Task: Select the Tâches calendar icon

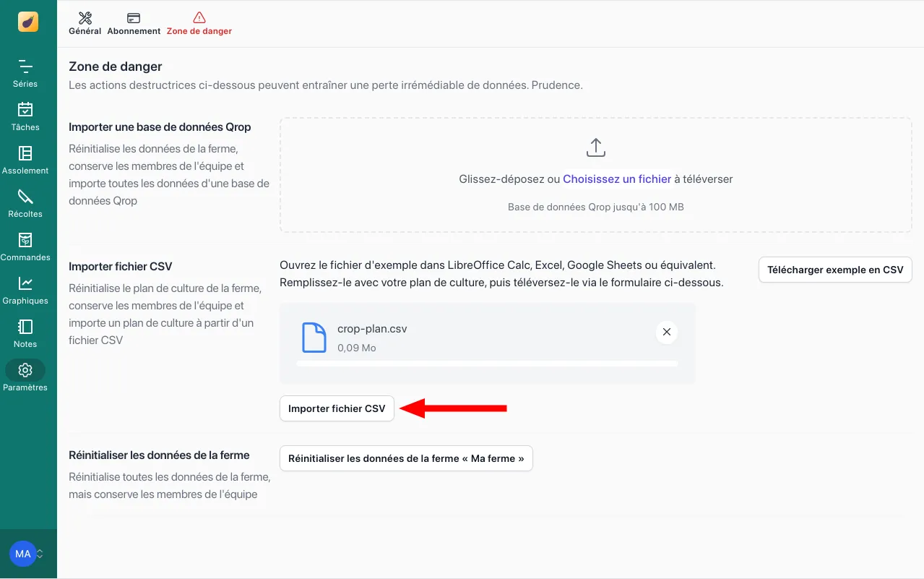Action: click(25, 114)
